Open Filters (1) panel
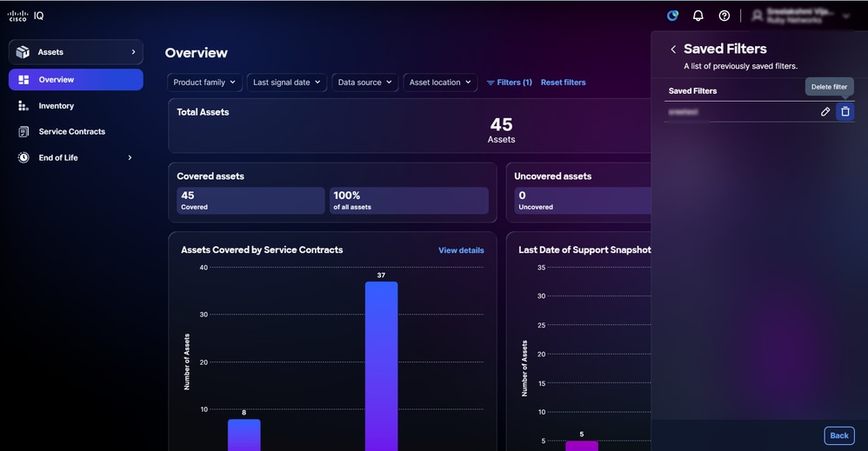868x451 pixels. pyautogui.click(x=510, y=83)
